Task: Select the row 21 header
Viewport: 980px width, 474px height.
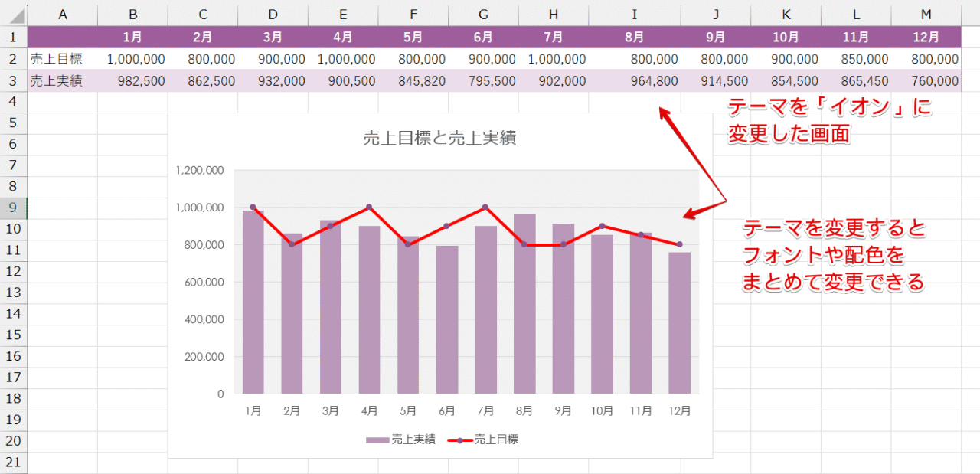Action: point(13,463)
